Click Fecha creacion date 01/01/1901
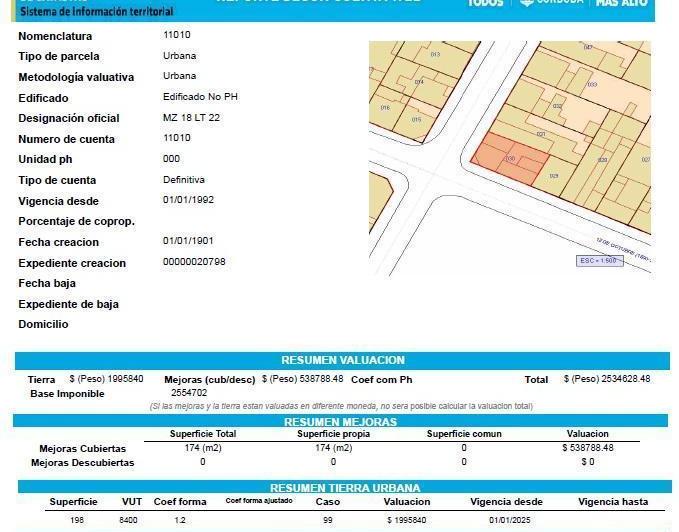This screenshot has height=532, width=679. tap(188, 241)
